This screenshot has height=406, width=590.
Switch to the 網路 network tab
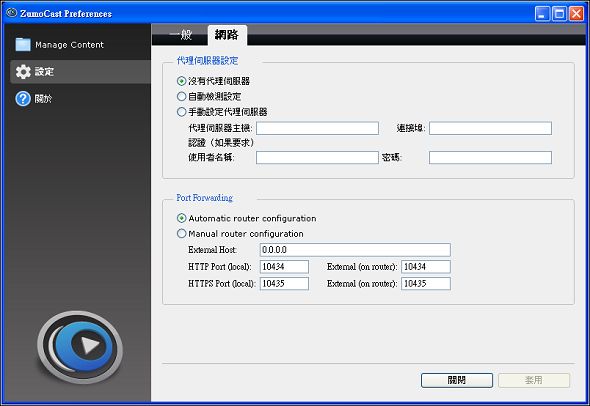(227, 35)
